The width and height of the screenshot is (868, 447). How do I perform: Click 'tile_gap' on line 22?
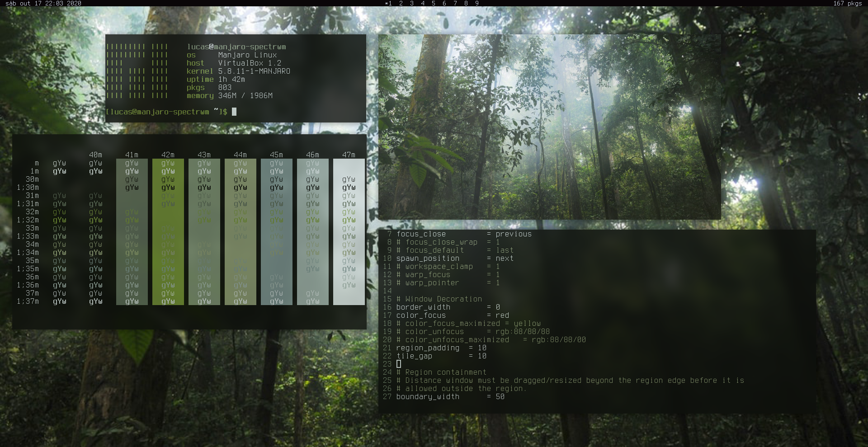pos(414,356)
